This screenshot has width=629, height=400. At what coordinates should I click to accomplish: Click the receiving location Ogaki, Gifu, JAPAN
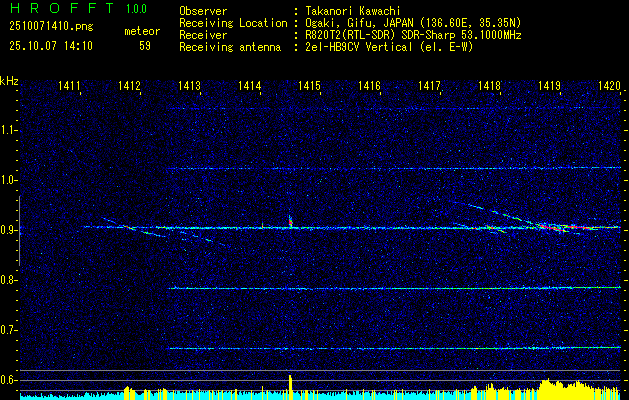pyautogui.click(x=359, y=23)
